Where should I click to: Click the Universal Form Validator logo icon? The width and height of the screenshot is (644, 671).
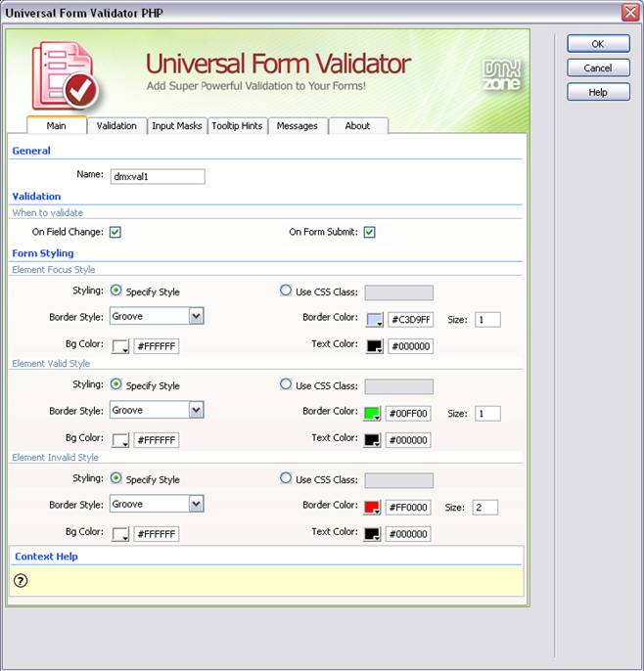click(x=65, y=76)
